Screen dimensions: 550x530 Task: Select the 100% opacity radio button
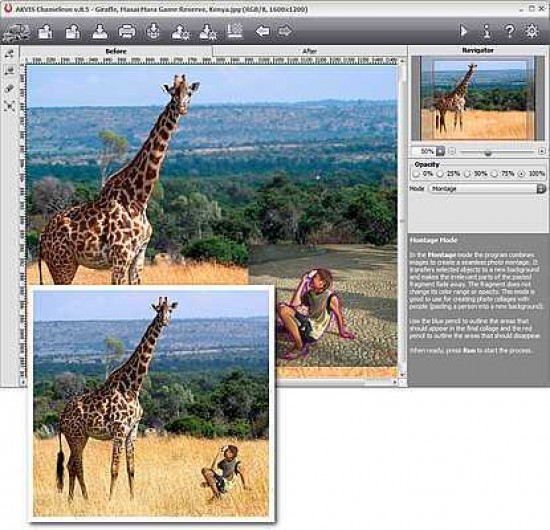point(522,174)
